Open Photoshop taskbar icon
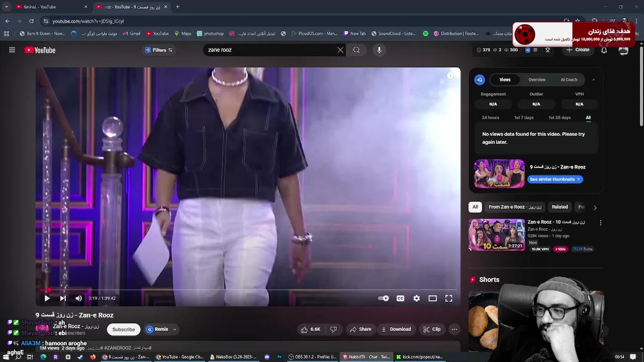 click(279, 357)
